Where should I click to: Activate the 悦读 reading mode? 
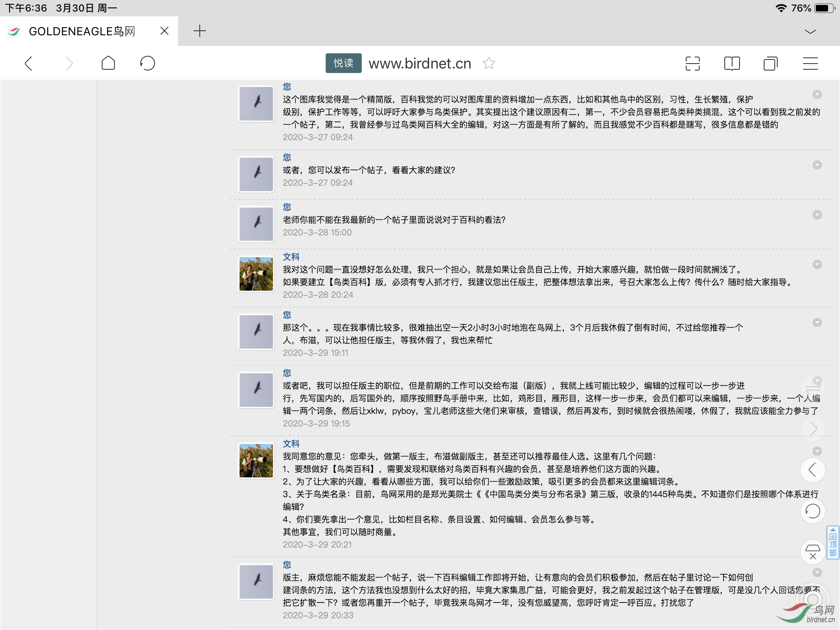[x=343, y=63]
